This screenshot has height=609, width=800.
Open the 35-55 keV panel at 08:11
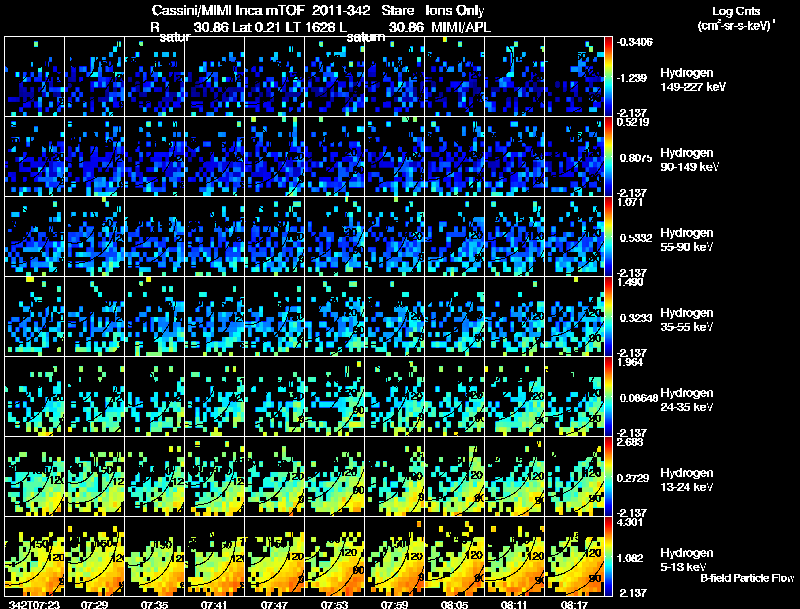515,317
